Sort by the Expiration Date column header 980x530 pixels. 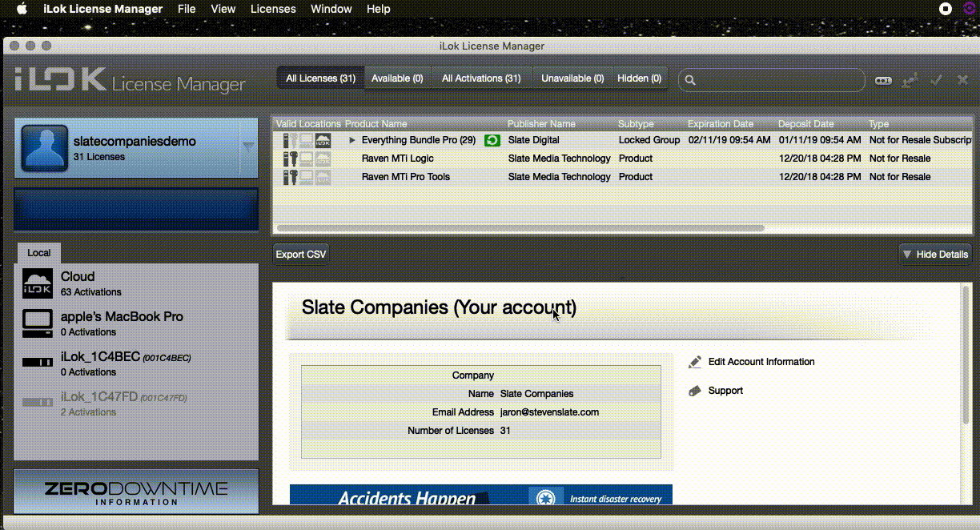(721, 124)
